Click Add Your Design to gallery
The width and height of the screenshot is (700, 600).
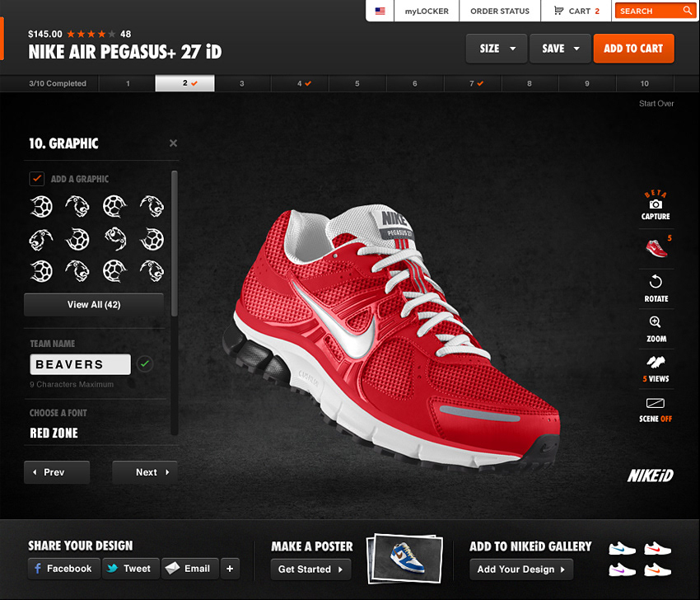[x=521, y=570]
